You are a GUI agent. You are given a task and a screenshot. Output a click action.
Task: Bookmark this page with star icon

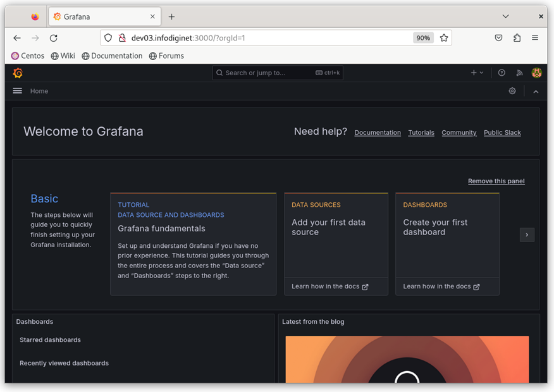pyautogui.click(x=444, y=38)
